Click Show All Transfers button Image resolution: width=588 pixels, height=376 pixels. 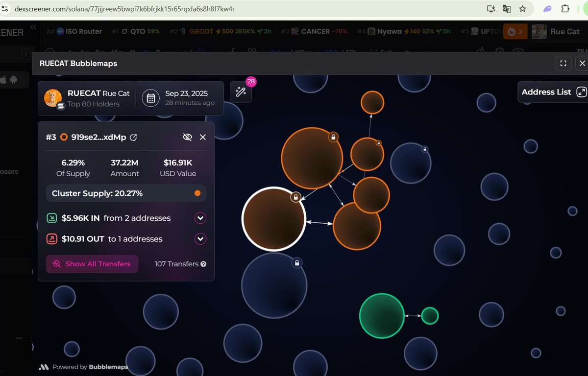coord(92,264)
